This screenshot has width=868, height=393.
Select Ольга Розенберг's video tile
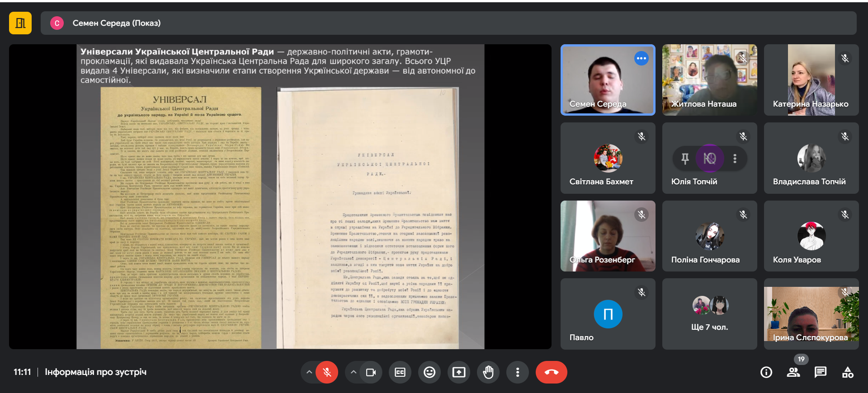tap(608, 236)
